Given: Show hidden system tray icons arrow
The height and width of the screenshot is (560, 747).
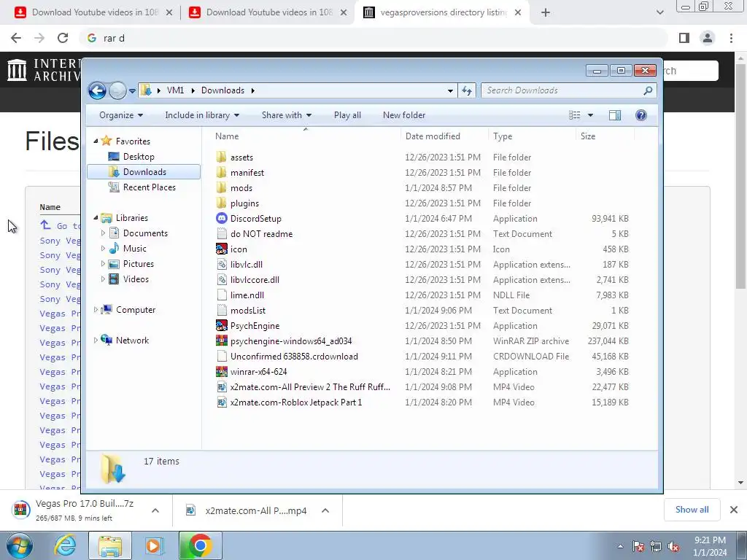Looking at the screenshot, I should pyautogui.click(x=620, y=547).
